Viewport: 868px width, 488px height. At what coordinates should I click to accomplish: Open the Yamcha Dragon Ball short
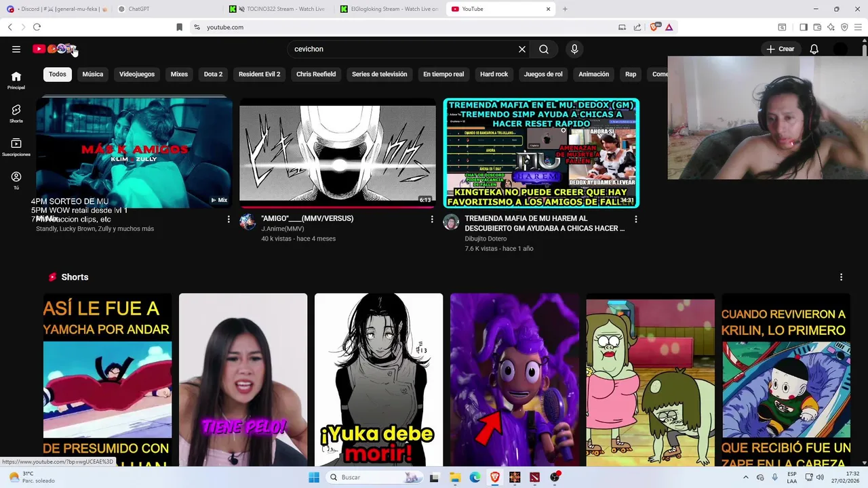pyautogui.click(x=107, y=380)
